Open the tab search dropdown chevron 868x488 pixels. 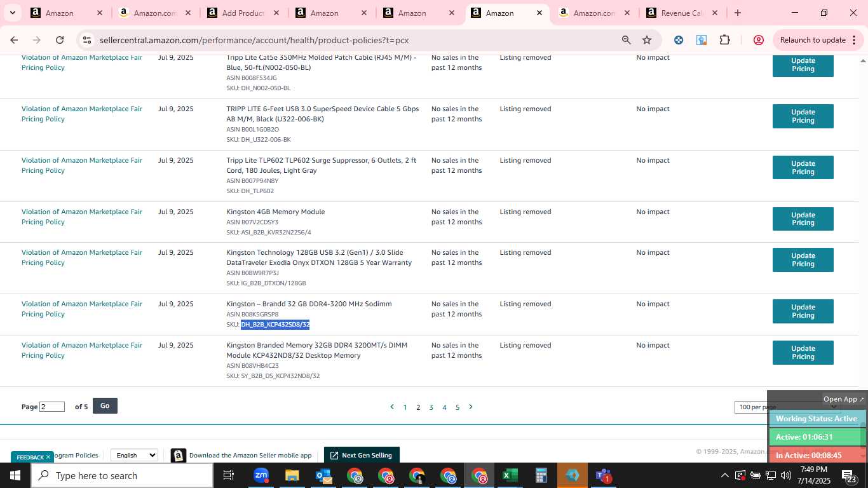click(x=13, y=13)
